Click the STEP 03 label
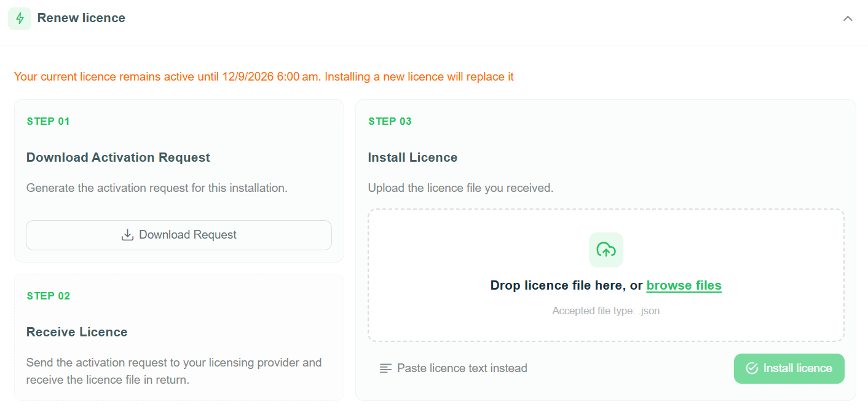Image resolution: width=868 pixels, height=412 pixels. pos(390,121)
